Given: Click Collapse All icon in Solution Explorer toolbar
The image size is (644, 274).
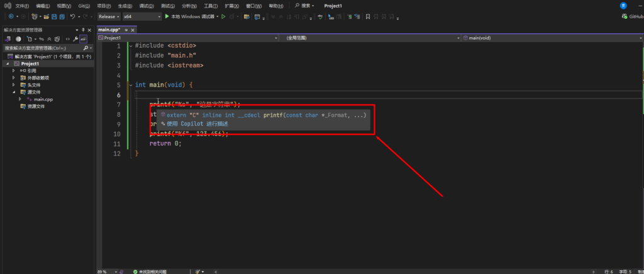Looking at the screenshot, I should (49, 38).
